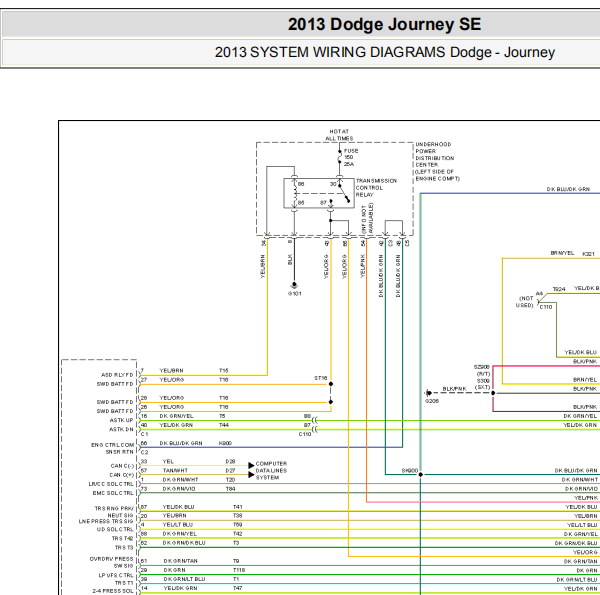Click the 'TRS T42' pin label

(122, 538)
